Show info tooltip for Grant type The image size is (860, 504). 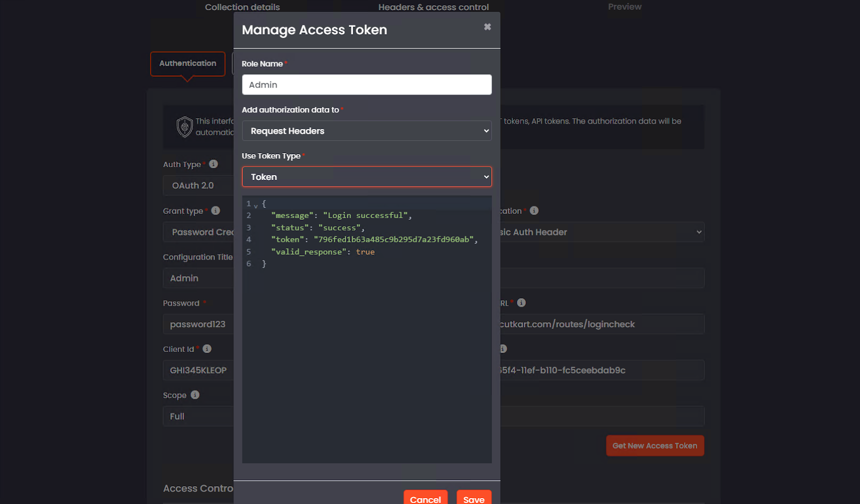point(216,211)
